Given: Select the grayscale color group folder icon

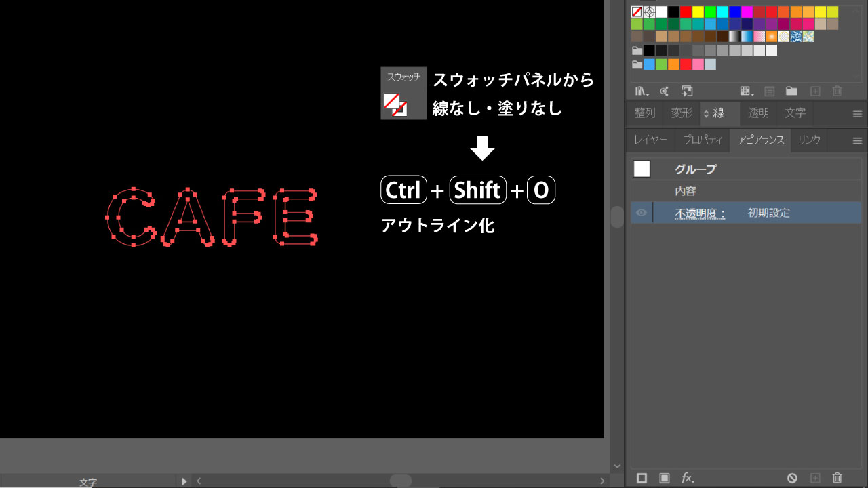Looking at the screenshot, I should pyautogui.click(x=637, y=50).
